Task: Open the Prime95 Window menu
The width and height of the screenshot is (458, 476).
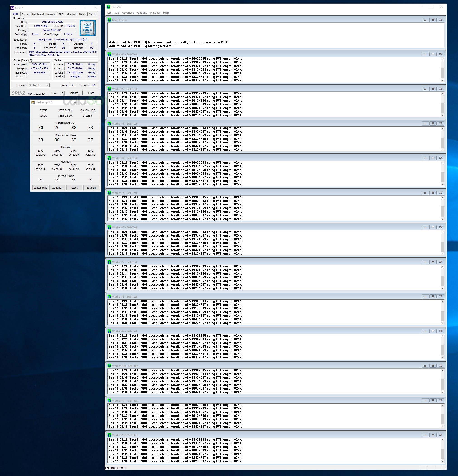Action: (x=155, y=13)
